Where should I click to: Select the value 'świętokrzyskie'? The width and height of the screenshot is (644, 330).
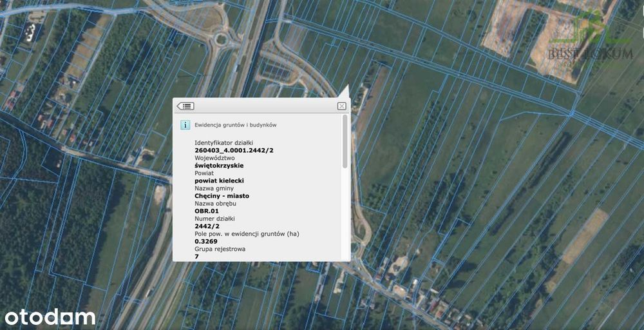pos(220,166)
